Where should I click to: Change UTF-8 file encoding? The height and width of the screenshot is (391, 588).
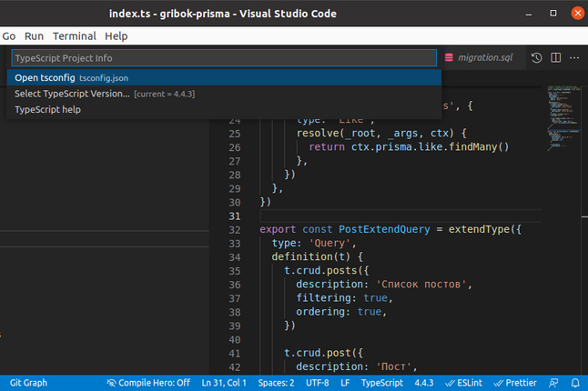318,383
